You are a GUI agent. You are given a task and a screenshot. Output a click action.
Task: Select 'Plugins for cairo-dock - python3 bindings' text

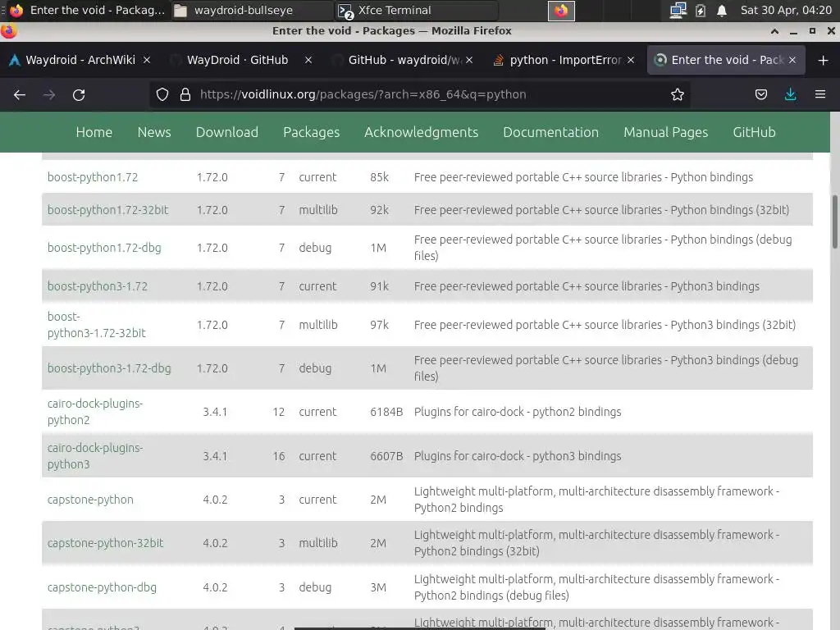[x=518, y=456]
